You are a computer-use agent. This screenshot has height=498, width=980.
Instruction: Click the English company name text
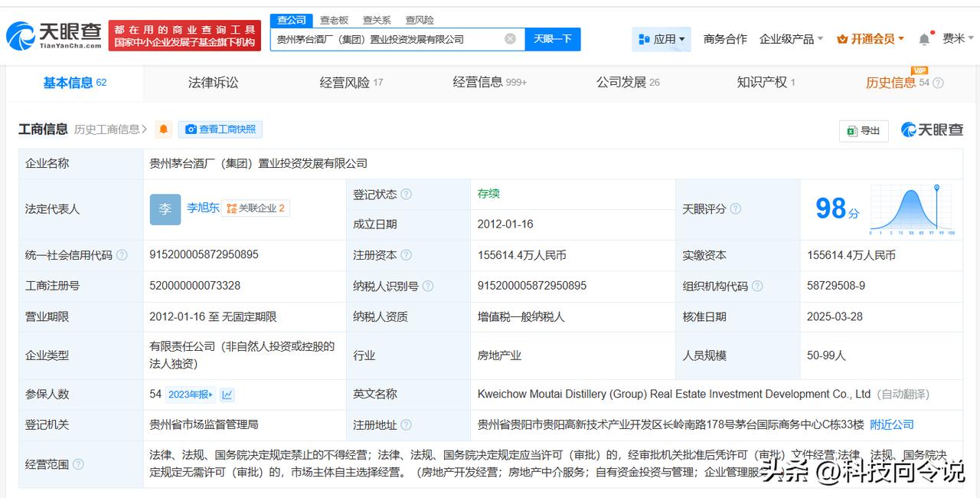[x=674, y=394]
